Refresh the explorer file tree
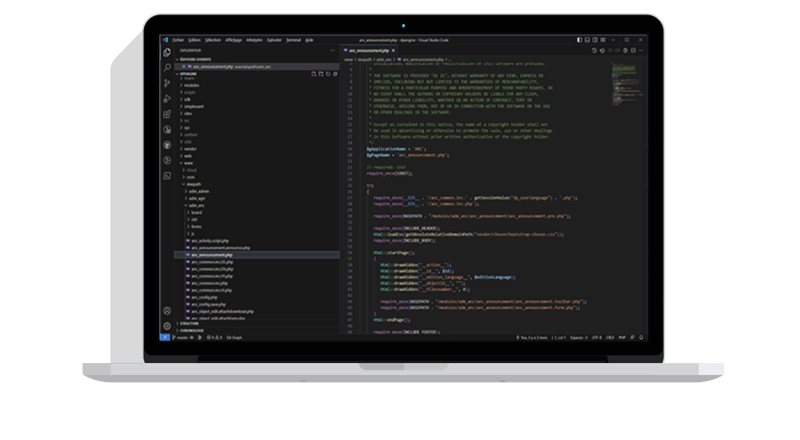 328,74
